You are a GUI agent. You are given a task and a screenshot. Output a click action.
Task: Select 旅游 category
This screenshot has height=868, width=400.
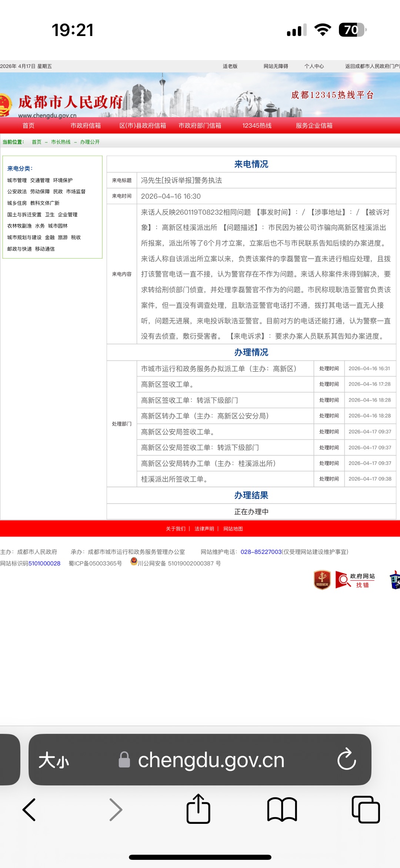[x=63, y=238]
